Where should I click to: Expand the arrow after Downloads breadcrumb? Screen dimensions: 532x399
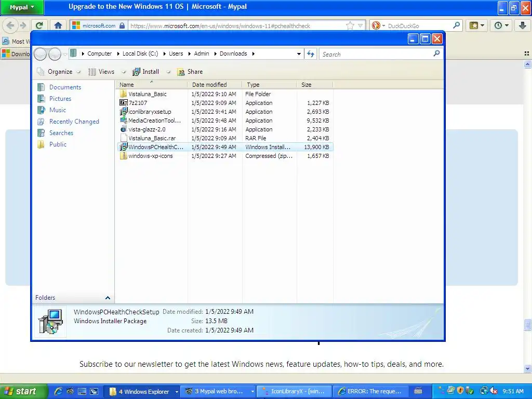click(253, 54)
